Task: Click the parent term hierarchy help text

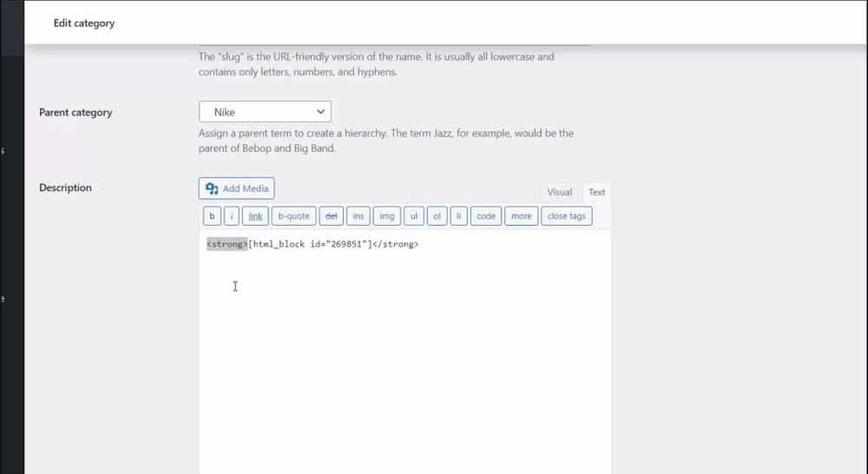Action: 386,141
